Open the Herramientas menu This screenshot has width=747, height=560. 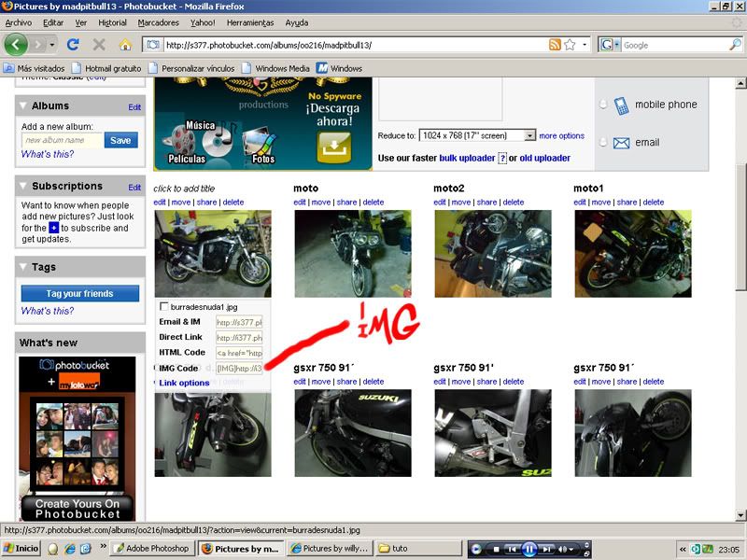pyautogui.click(x=250, y=22)
